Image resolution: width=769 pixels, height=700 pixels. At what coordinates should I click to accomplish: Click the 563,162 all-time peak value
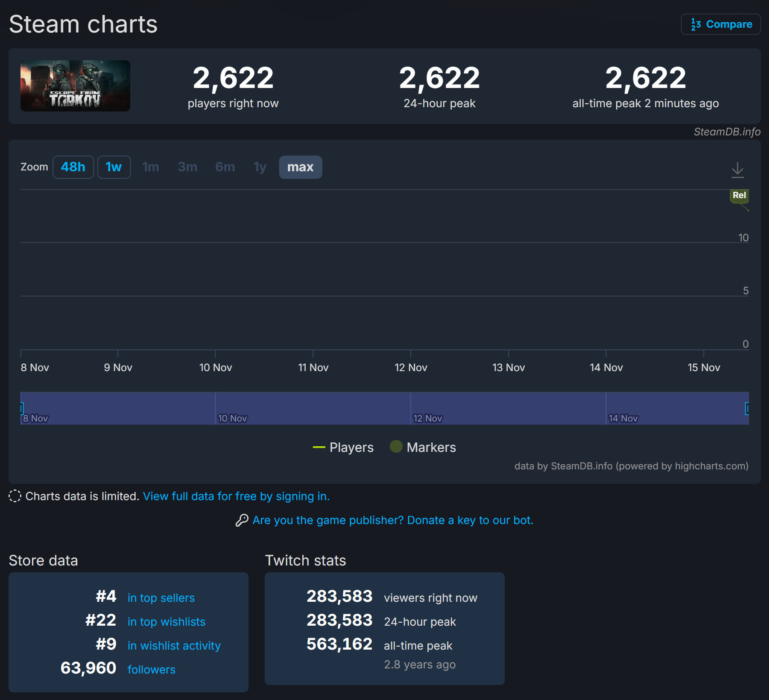(x=339, y=644)
